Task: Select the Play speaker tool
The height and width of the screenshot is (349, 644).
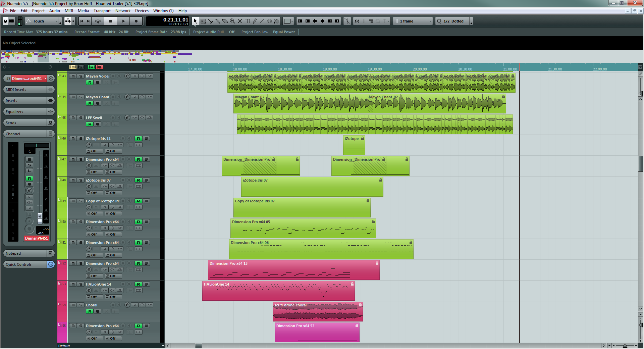Action: [x=269, y=21]
